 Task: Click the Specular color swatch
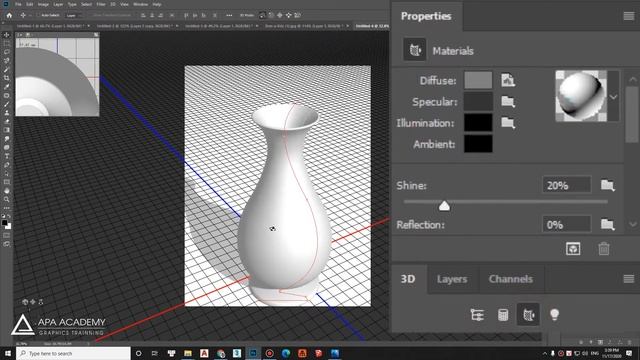478,101
